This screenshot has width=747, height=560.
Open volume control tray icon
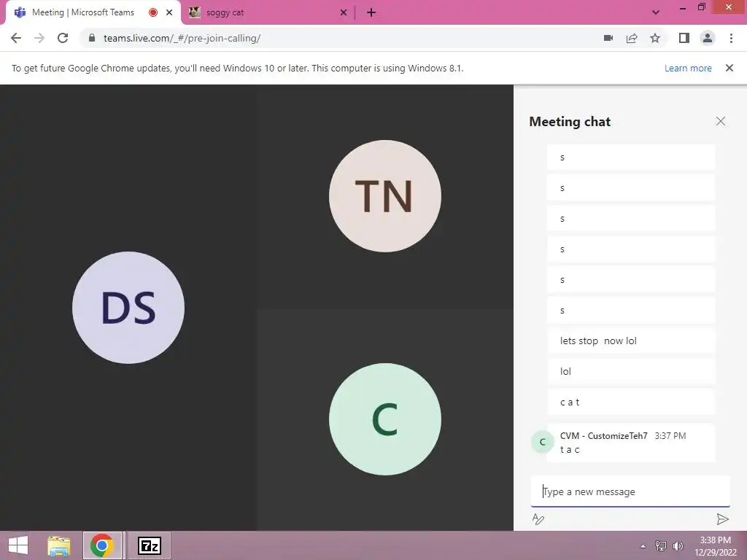[678, 546]
